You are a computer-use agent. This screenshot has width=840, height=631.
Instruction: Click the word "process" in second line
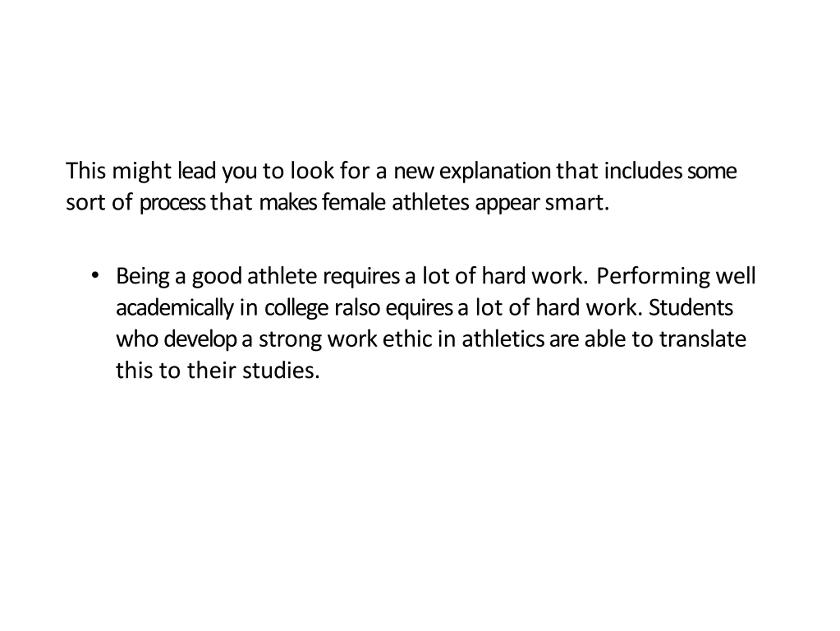tap(172, 203)
